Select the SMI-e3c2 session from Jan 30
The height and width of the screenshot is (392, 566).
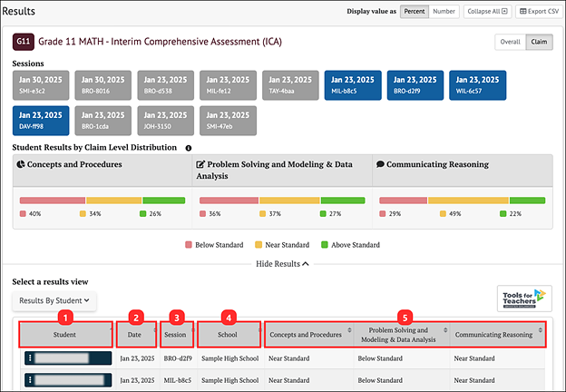(40, 84)
